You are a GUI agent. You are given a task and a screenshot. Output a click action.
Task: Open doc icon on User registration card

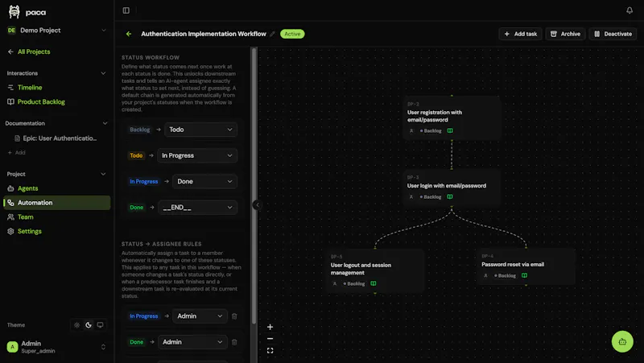point(450,130)
